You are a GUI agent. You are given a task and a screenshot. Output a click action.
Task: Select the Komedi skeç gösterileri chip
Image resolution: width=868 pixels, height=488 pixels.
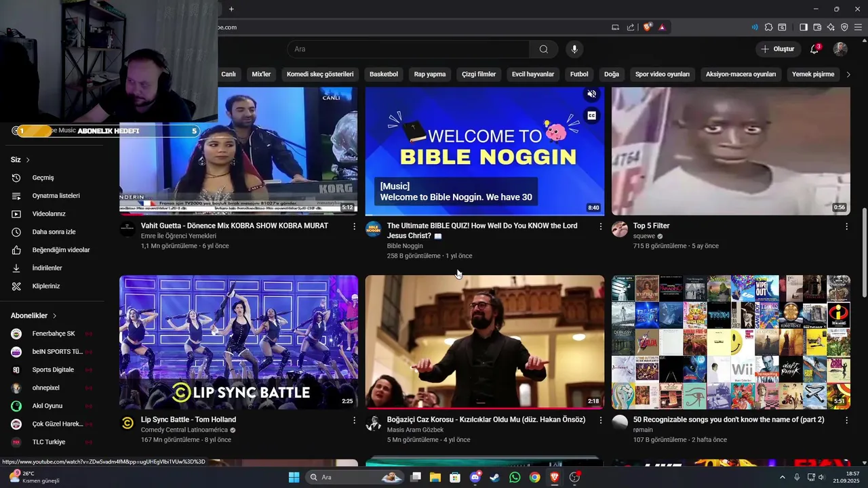pyautogui.click(x=320, y=74)
